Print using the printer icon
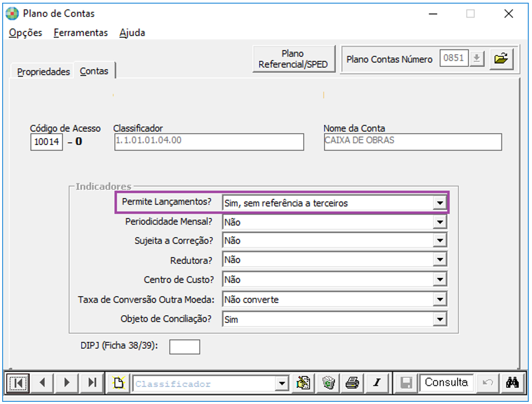 coord(352,383)
